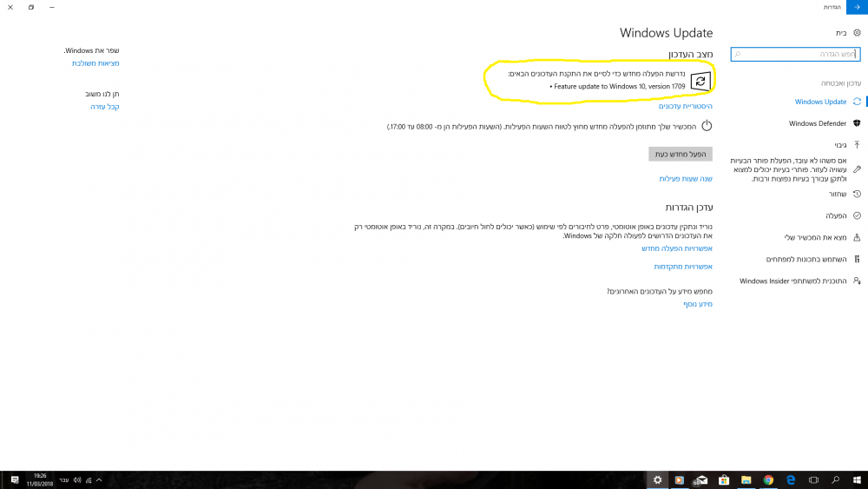868x489 pixels.
Task: Open אפשרויות הפעלה מחדש restart options link
Action: click(677, 248)
